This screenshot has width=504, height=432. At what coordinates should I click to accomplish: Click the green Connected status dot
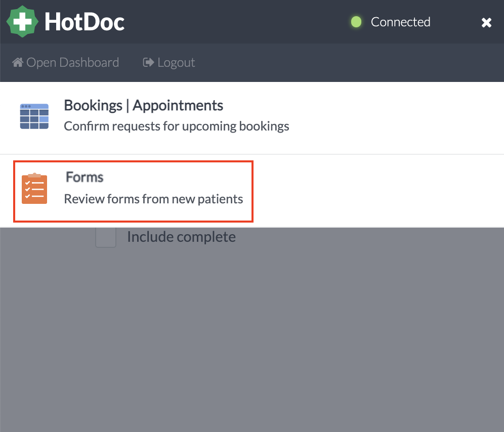(x=356, y=22)
